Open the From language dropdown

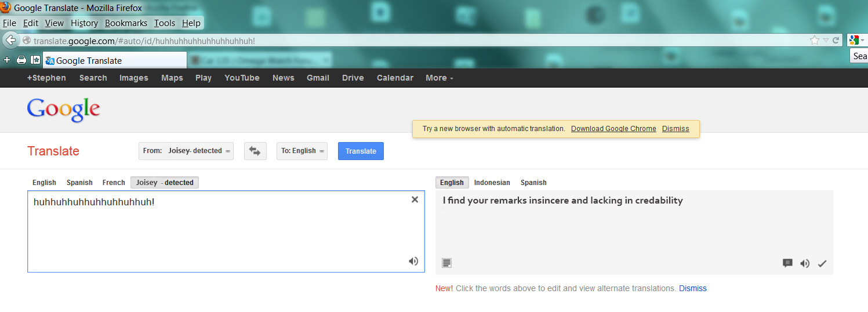pos(186,151)
